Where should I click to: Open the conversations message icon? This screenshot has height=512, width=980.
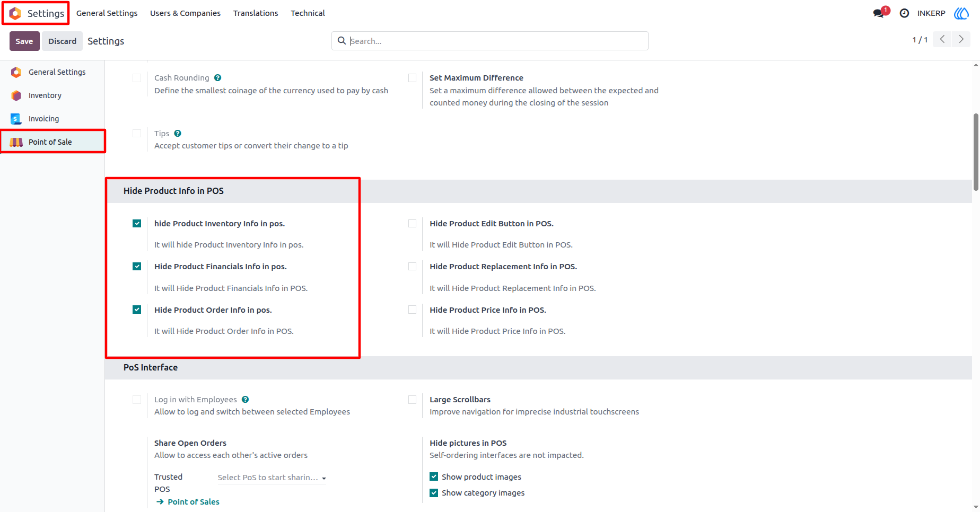click(879, 13)
